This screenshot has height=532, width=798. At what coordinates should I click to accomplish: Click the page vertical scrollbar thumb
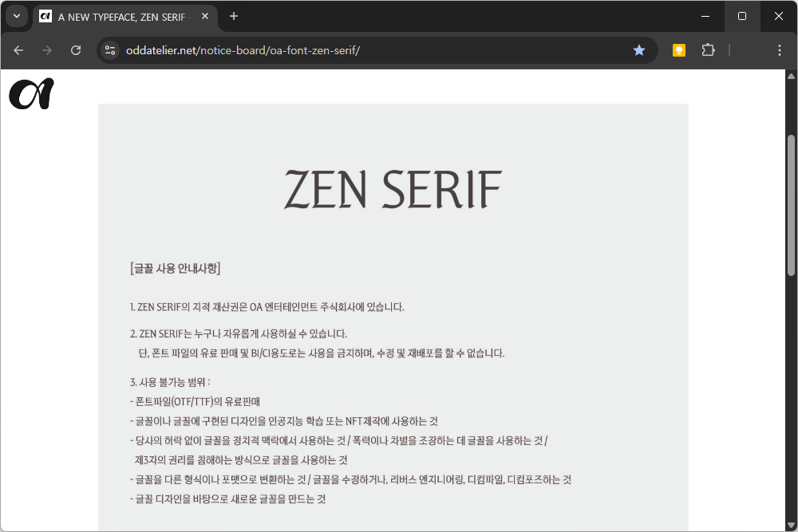791,206
